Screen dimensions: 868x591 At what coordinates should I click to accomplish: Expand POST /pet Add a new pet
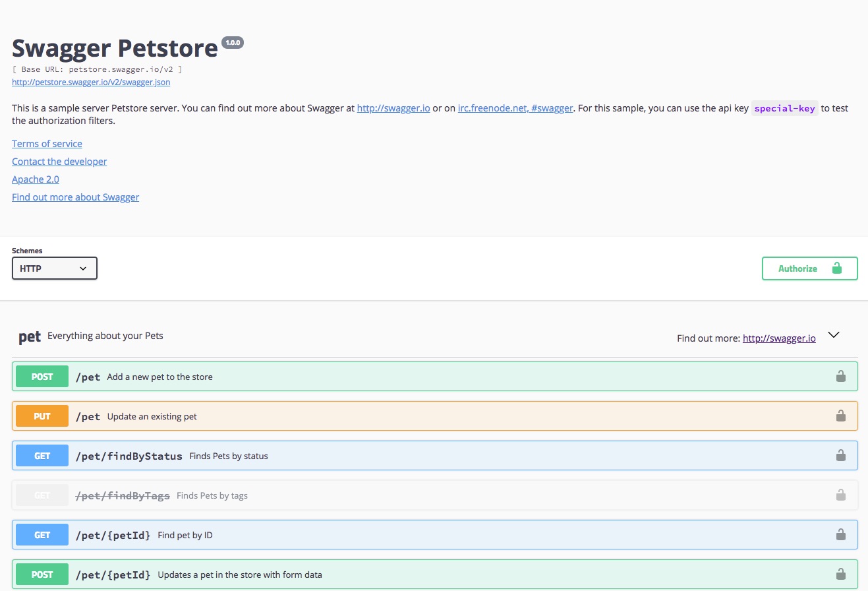pyautogui.click(x=435, y=377)
